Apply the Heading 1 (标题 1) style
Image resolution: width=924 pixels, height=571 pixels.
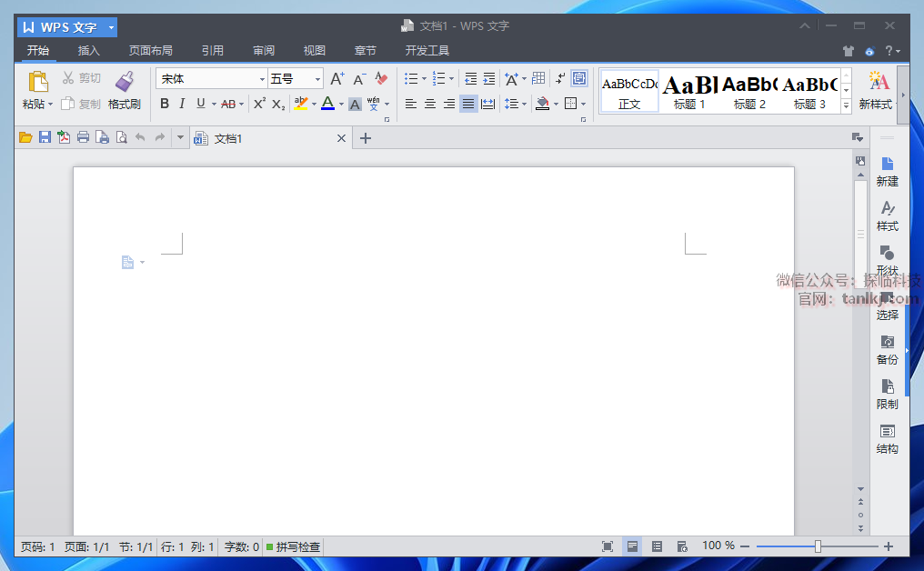689,92
